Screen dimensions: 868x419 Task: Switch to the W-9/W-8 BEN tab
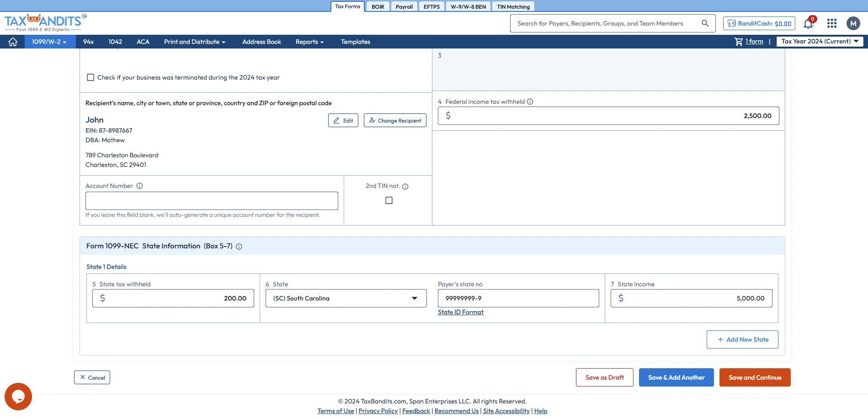(468, 7)
